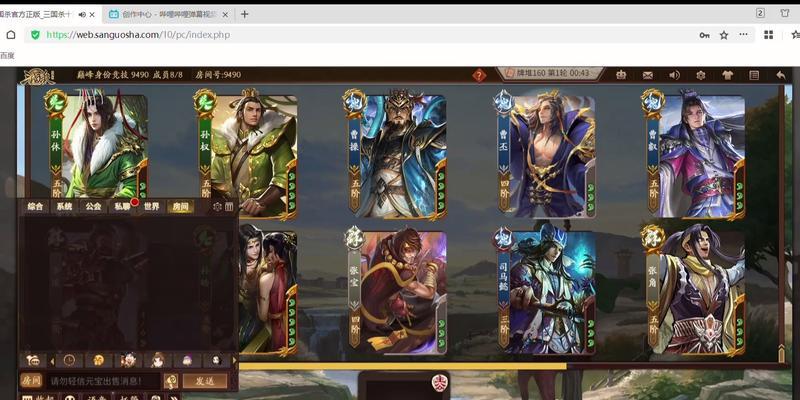This screenshot has width=800, height=400.
Task: Show next emoticon categories arrow
Action: 235,361
